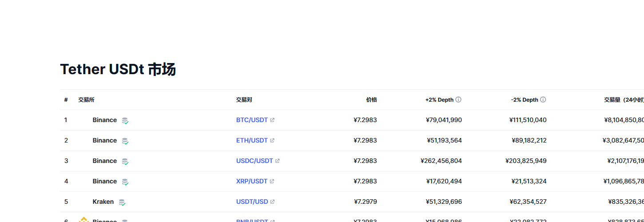Open the BTC/USDT trading pair link
Screen dimensions: 644x222
click(252, 120)
